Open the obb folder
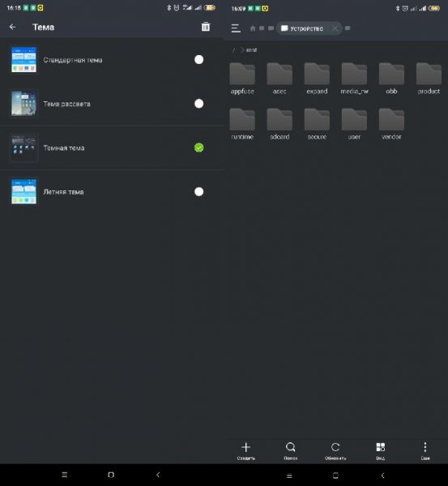Image resolution: width=448 pixels, height=486 pixels. click(391, 79)
